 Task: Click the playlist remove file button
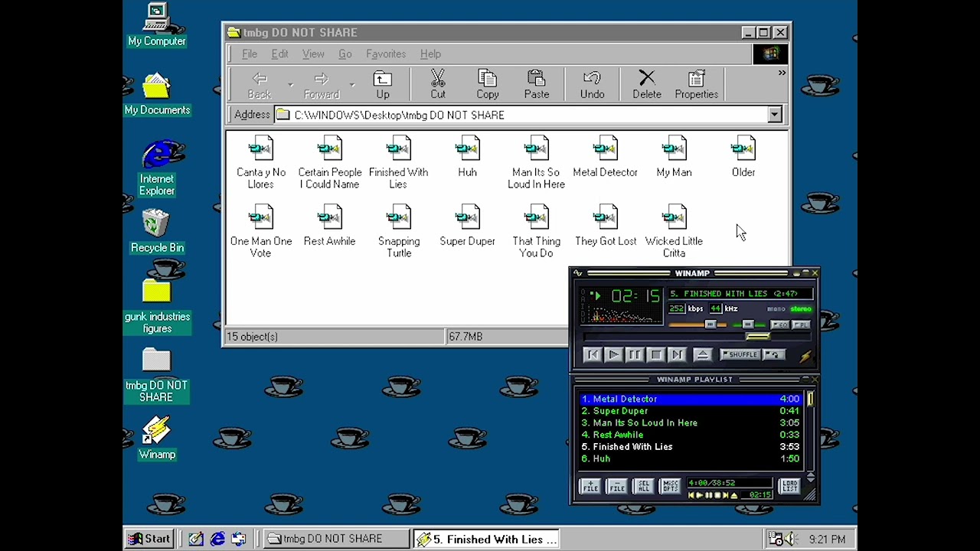point(617,486)
